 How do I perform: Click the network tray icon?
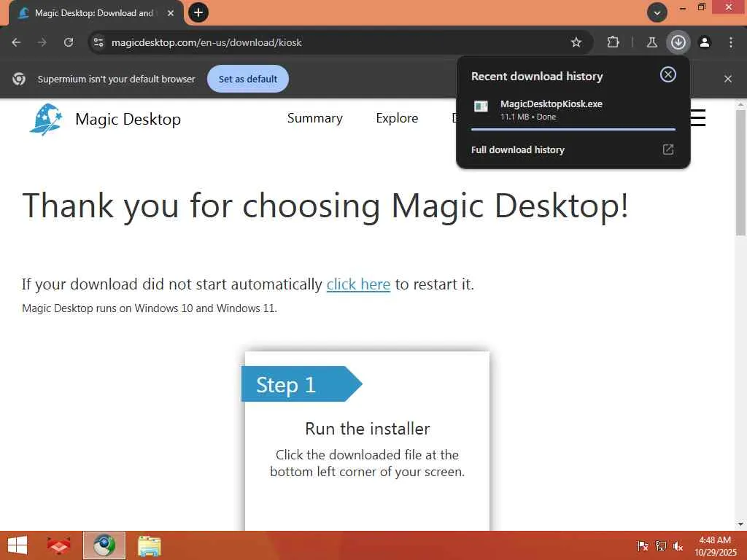(x=661, y=546)
